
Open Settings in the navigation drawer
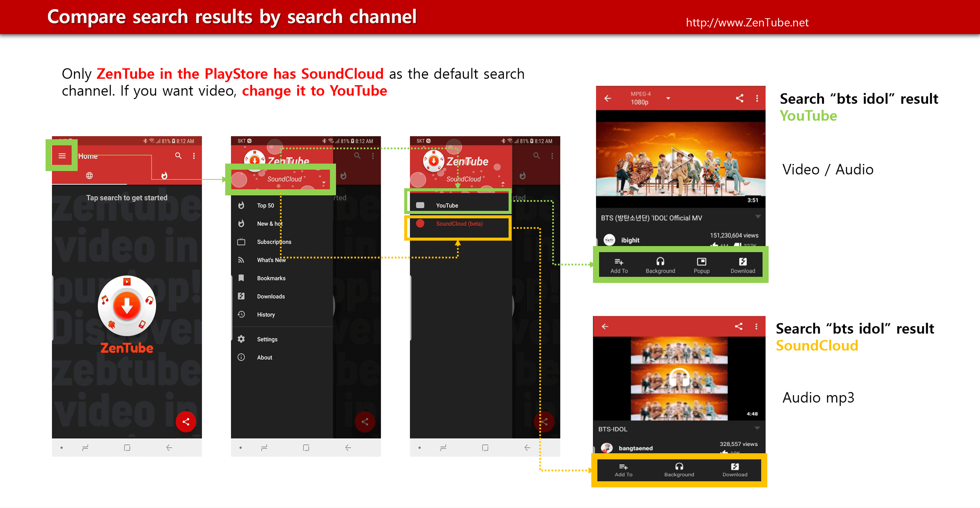[x=267, y=339]
